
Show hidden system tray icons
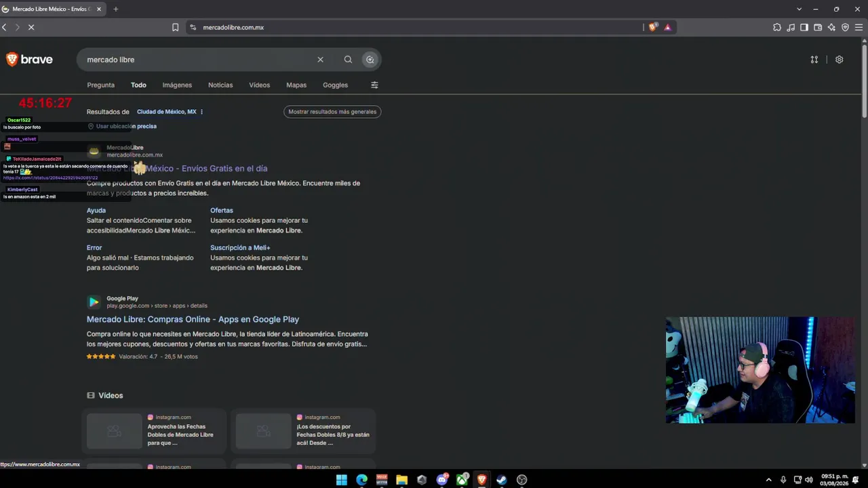point(768,480)
